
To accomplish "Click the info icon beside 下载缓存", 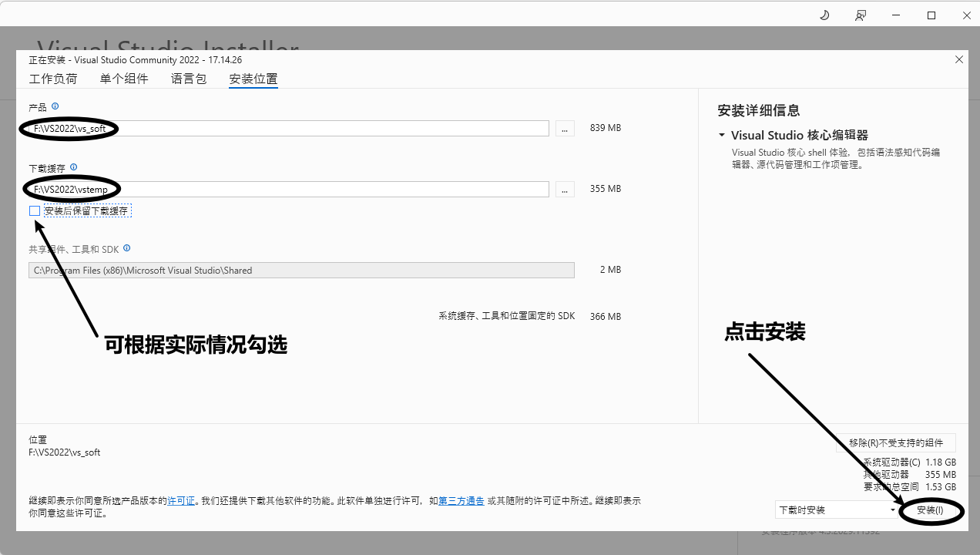I will [73, 166].
